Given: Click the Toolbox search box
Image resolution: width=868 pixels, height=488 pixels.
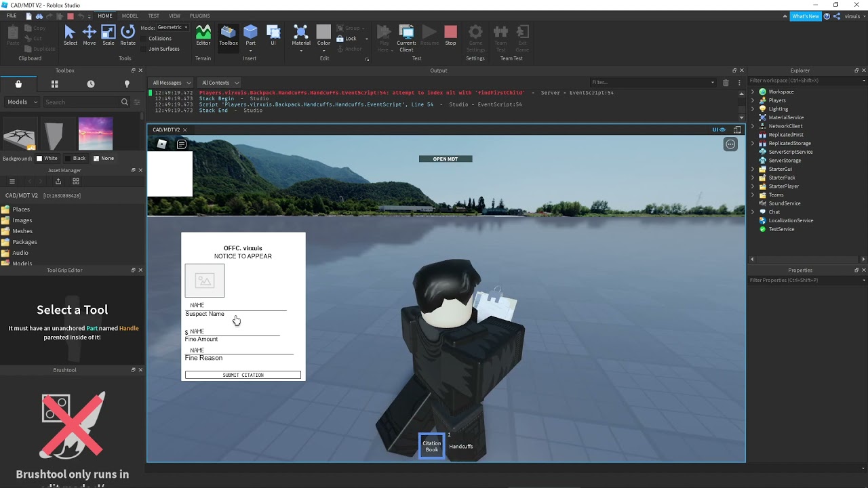Looking at the screenshot, I should pos(81,102).
